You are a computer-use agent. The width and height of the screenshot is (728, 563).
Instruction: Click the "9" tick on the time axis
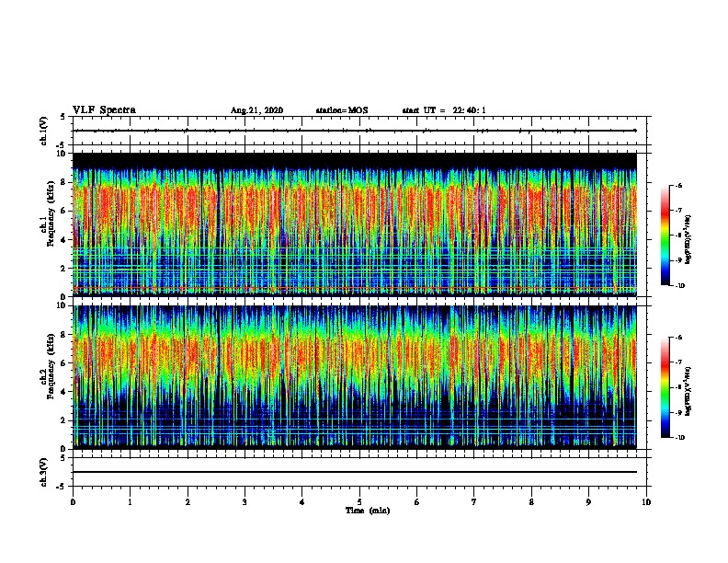pos(588,502)
